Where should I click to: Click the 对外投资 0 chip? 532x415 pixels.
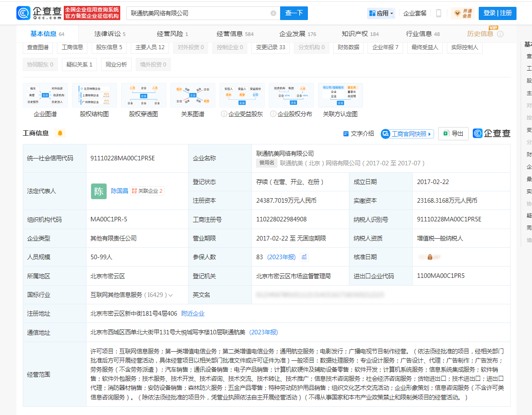point(191,47)
